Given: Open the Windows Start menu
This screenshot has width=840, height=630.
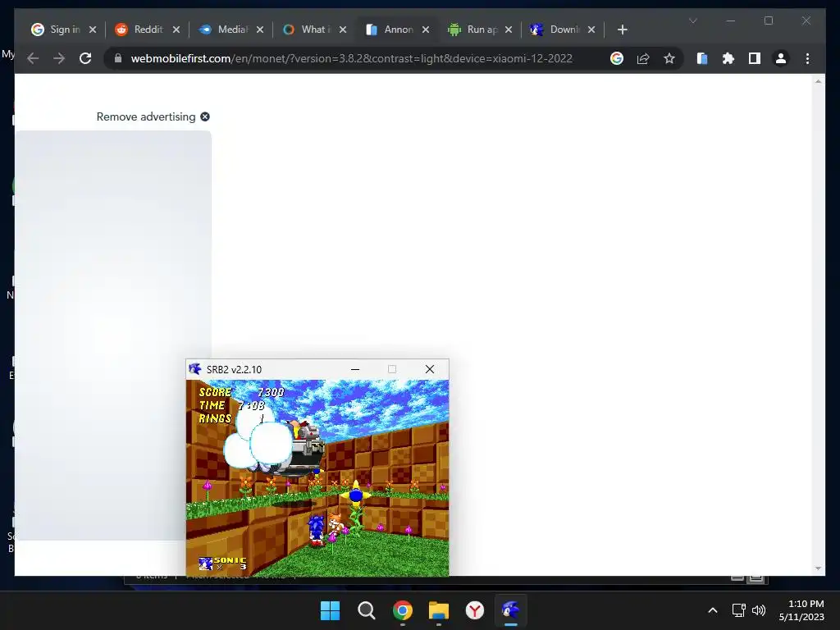Looking at the screenshot, I should point(330,610).
